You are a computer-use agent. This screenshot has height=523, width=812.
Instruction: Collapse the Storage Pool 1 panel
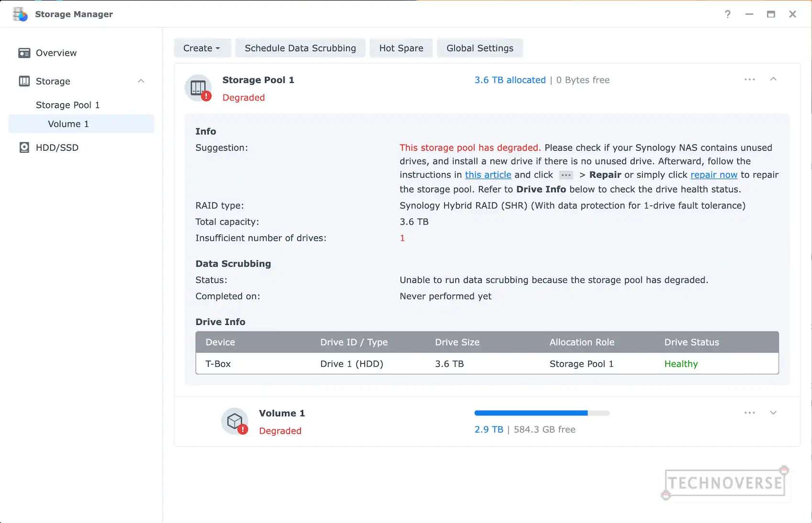(x=773, y=79)
